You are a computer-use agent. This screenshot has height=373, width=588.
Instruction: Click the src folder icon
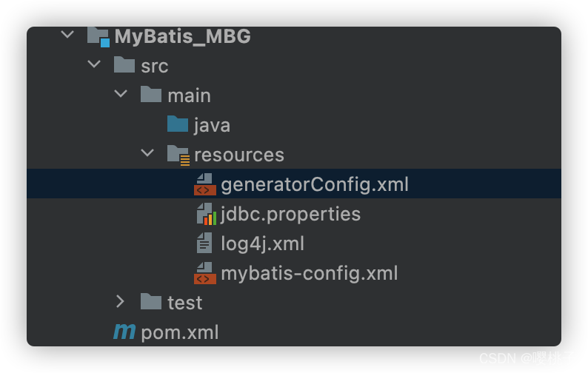pyautogui.click(x=124, y=65)
